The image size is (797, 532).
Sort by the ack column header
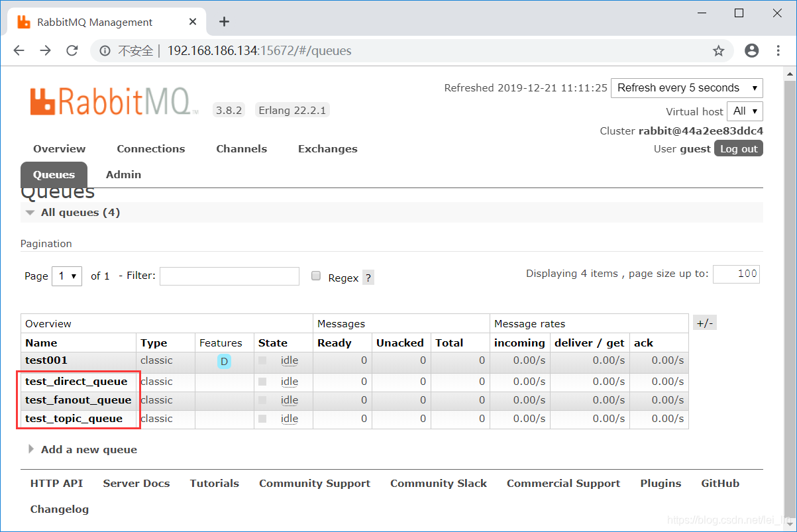(x=643, y=343)
